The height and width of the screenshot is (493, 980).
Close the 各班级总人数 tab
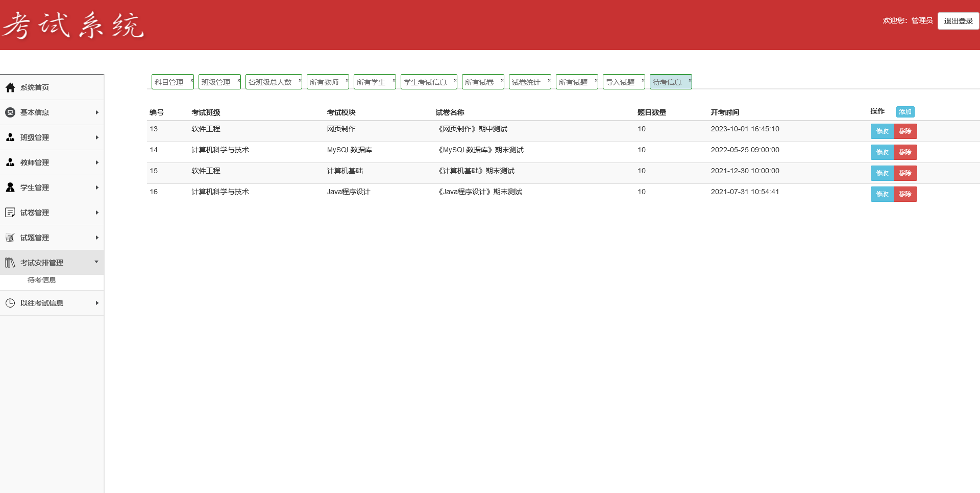point(300,80)
